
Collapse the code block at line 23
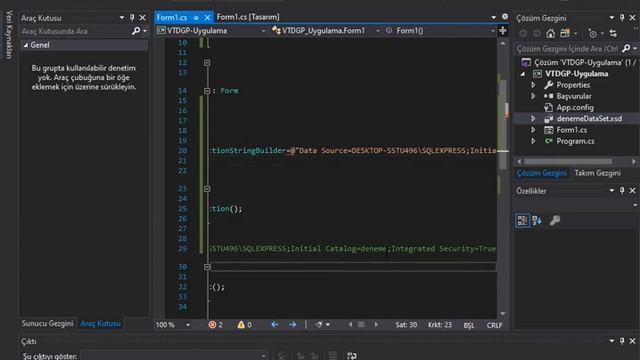click(x=207, y=189)
